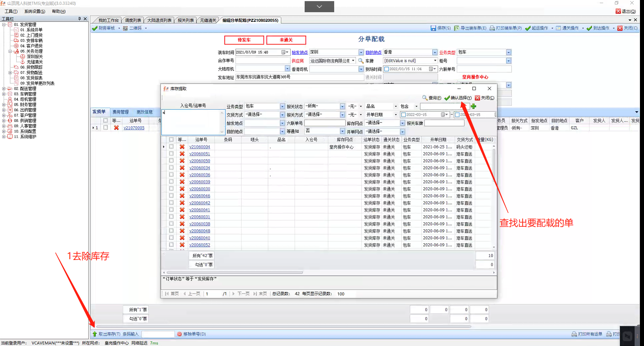Click 导出装车单(E) export icon
Viewport: 644px width, 346px height.
coord(456,28)
